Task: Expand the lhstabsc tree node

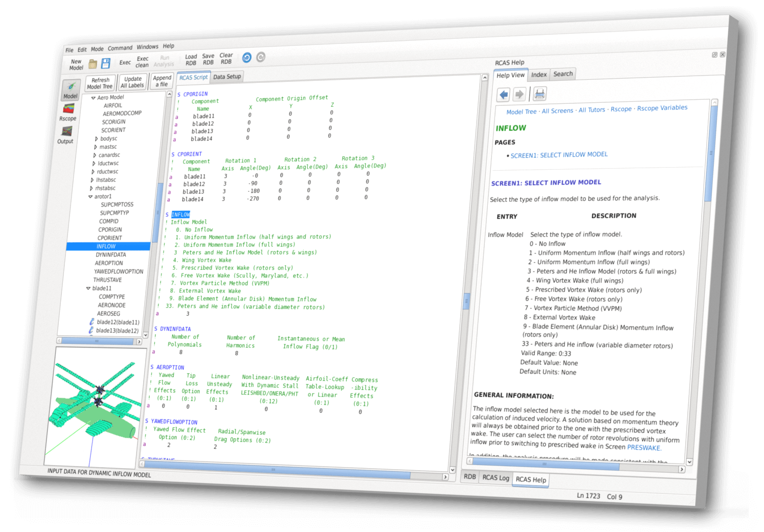Action: click(x=92, y=180)
